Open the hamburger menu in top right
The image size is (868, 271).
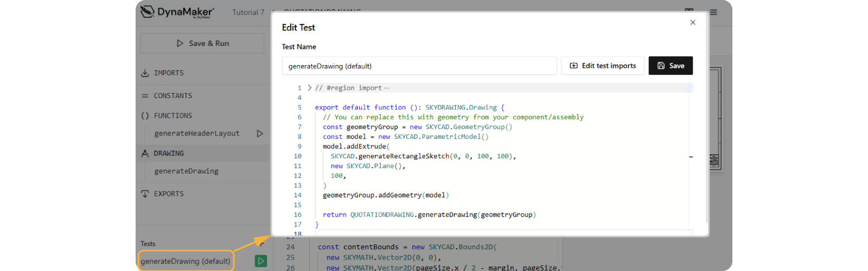pos(713,12)
